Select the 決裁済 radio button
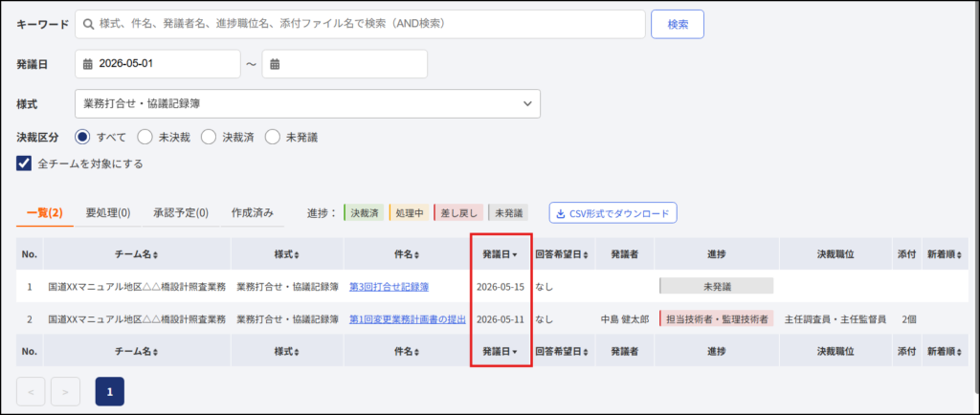The height and width of the screenshot is (415, 980). pos(208,138)
